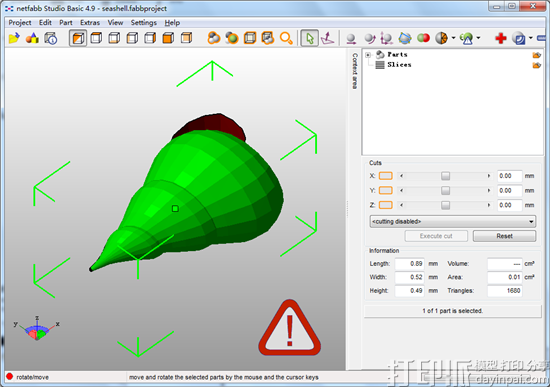Click the red-green sphere boolean icon
The height and width of the screenshot is (387, 550).
click(423, 38)
